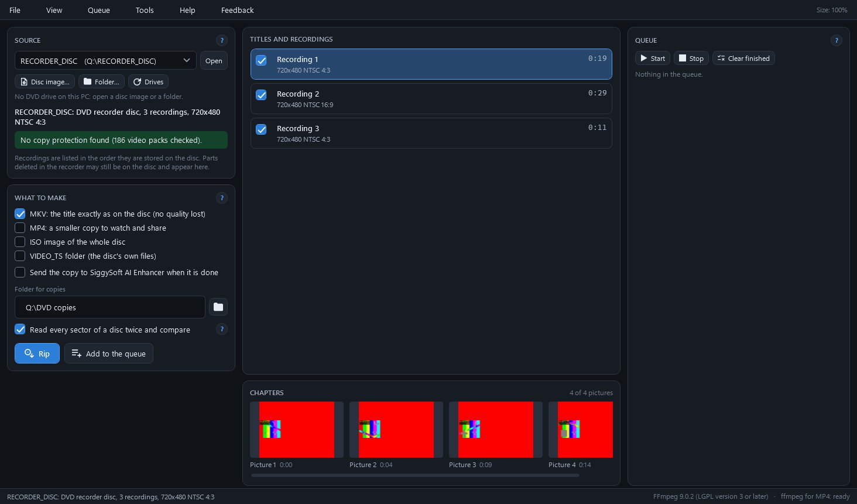Enable MP4 smaller copy output
The image size is (857, 504).
(x=20, y=228)
